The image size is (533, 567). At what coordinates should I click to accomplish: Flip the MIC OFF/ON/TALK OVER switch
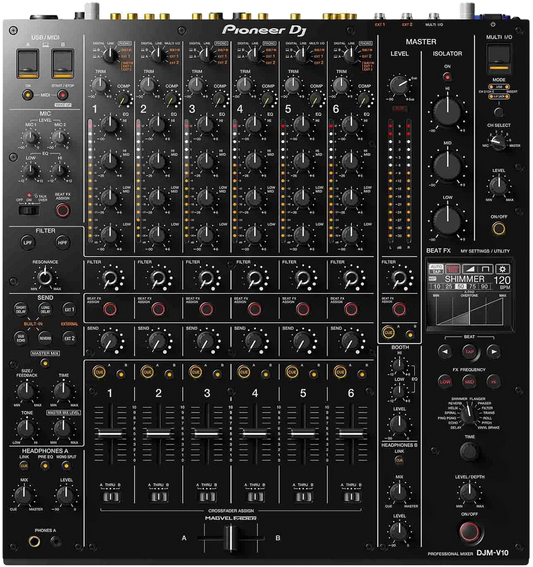coord(29,210)
